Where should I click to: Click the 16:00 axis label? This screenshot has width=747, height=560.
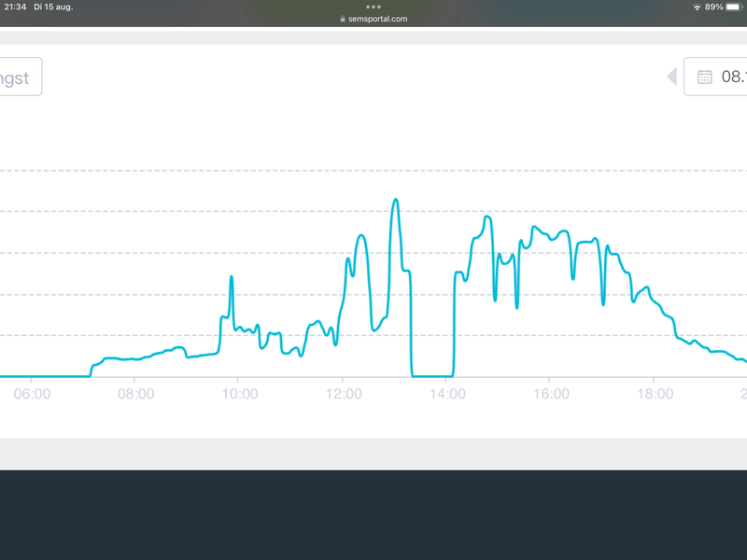coord(551,394)
